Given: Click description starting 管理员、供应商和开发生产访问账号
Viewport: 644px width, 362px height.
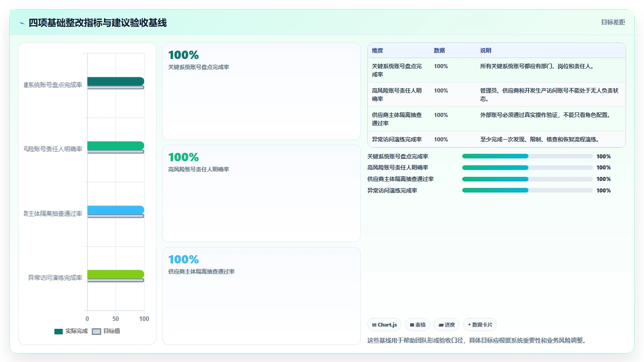Looking at the screenshot, I should (549, 94).
